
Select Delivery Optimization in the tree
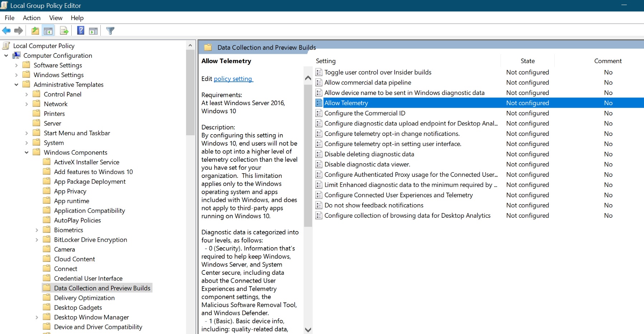[84, 297]
